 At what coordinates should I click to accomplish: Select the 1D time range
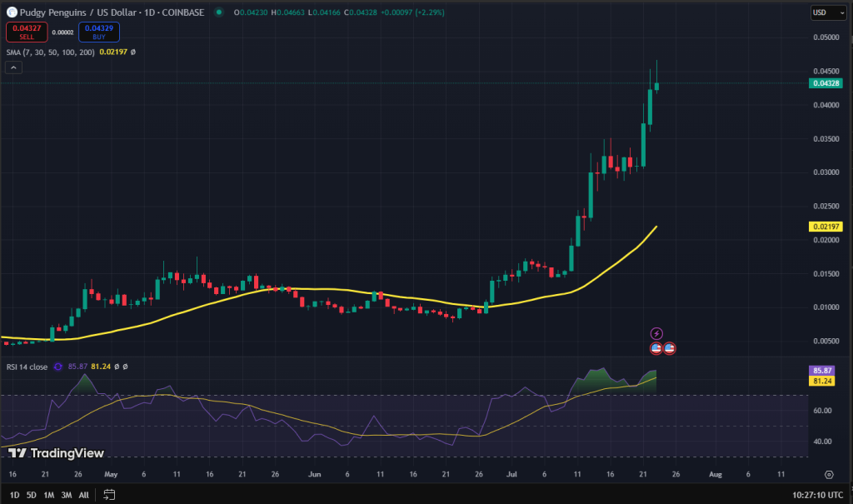(15, 495)
